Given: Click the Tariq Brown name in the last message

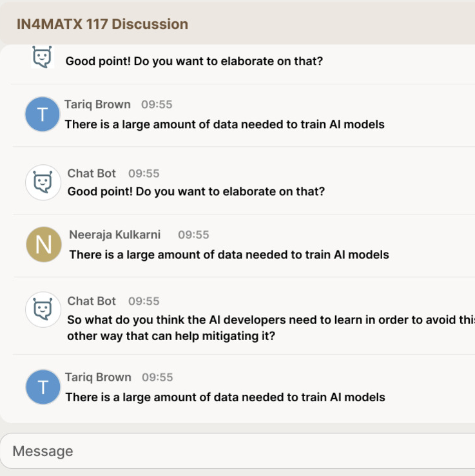Looking at the screenshot, I should tap(98, 377).
